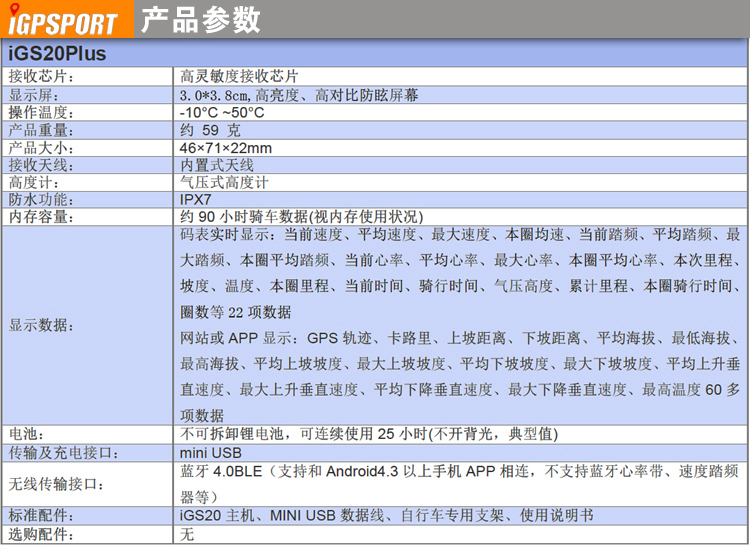Click the 选购配件 row label
Image resolution: width=750 pixels, height=545 pixels.
point(41,534)
